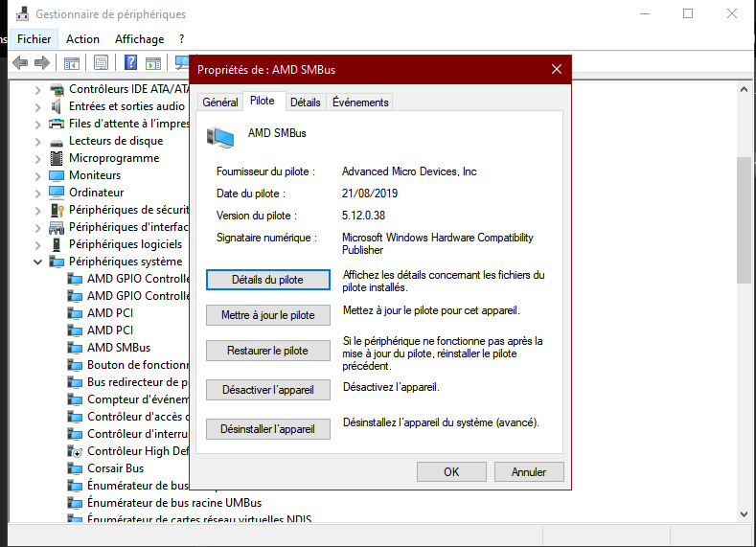Expand Entrées et sorties audio category
Screen dimensions: 756x547
point(37,107)
